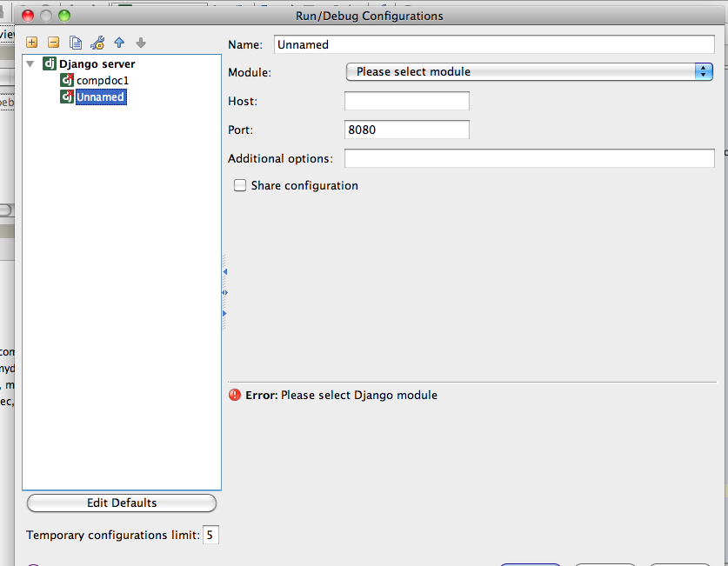Move configuration up with blue arrow
Screen dimensions: 728x566
tap(119, 43)
